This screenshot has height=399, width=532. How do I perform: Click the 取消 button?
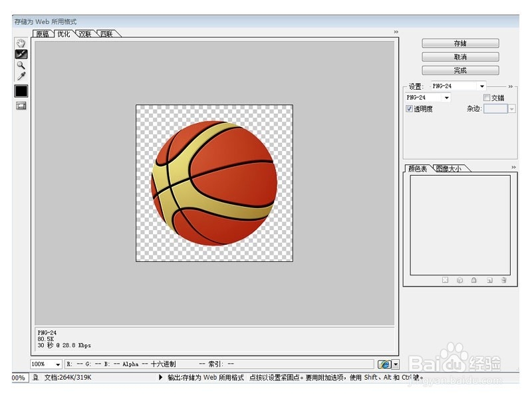tap(460, 57)
